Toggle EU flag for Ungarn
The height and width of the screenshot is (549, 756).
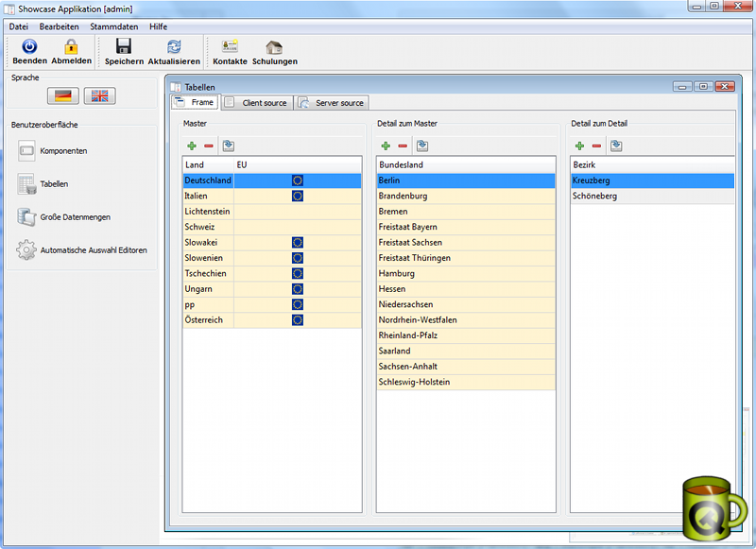298,289
